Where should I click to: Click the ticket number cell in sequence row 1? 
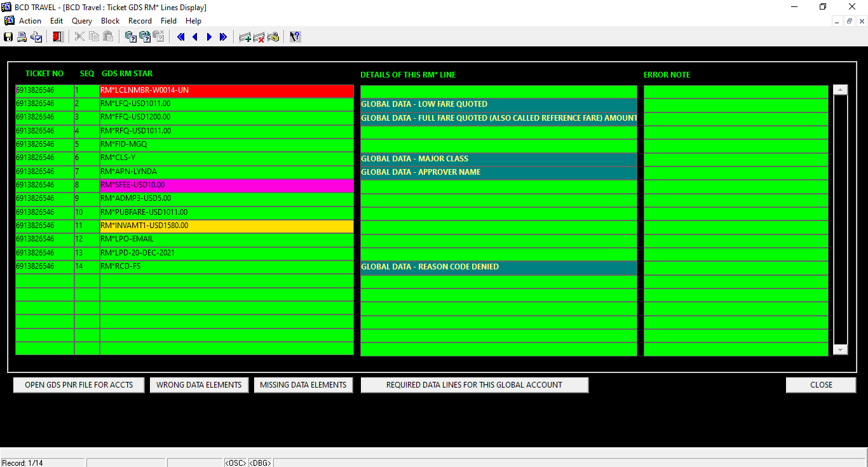coord(44,91)
